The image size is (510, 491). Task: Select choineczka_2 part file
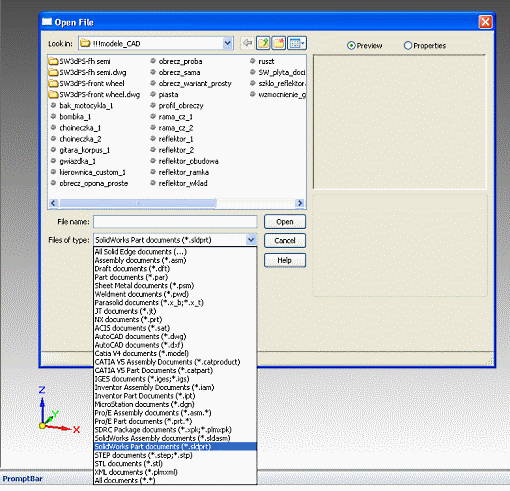[x=76, y=139]
